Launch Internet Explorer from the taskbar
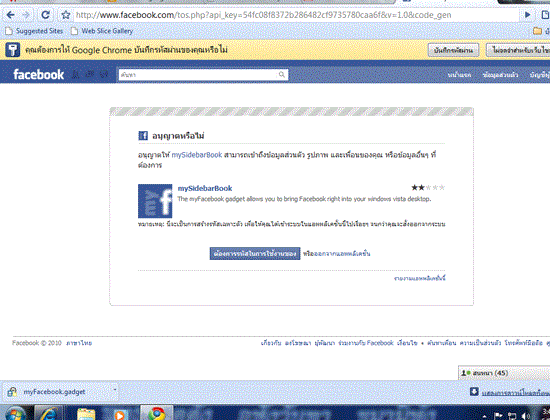Screen dimensions: 550x420 tap(49, 414)
